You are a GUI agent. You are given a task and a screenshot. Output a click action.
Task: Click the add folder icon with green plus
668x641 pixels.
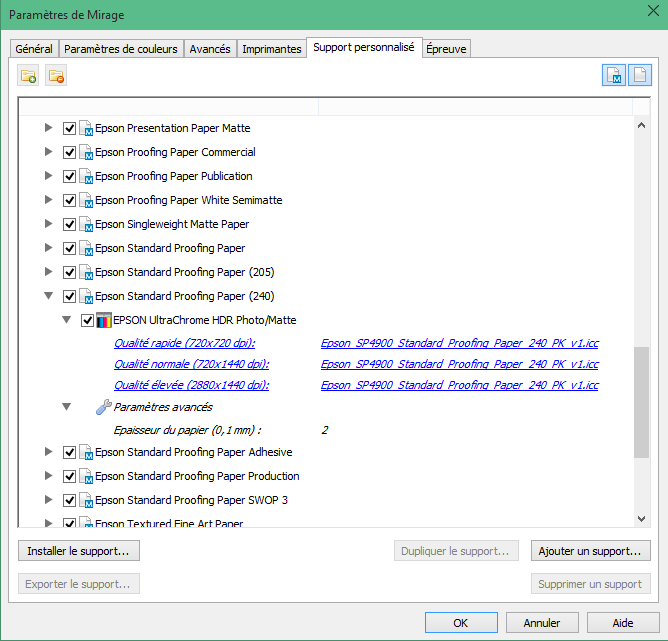point(28,76)
